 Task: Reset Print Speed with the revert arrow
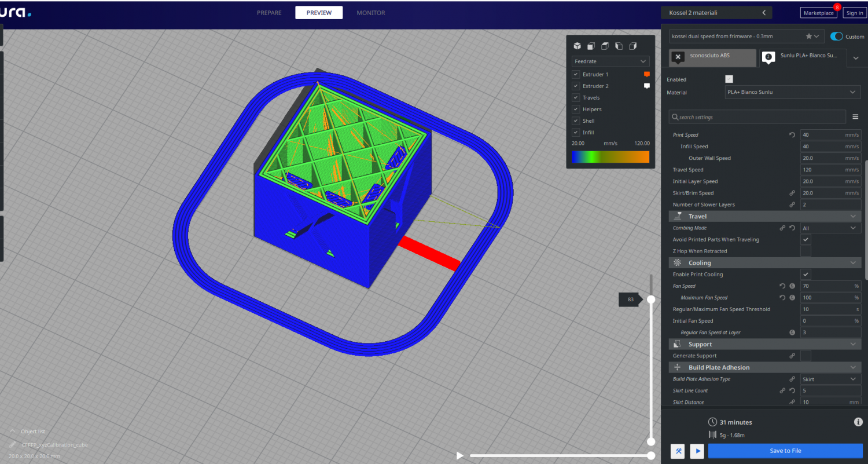click(x=792, y=135)
